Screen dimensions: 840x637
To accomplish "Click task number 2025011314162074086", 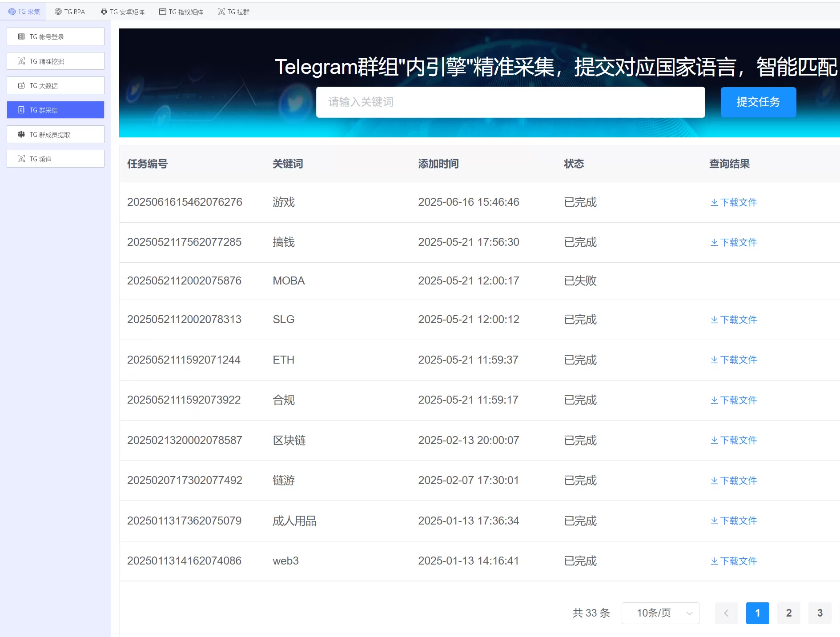I will pos(184,561).
